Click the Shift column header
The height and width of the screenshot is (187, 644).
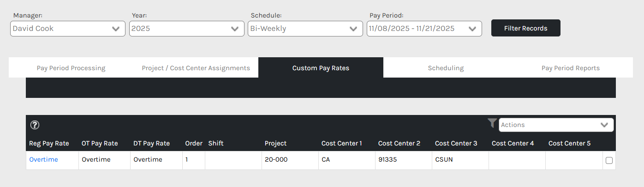click(x=216, y=144)
